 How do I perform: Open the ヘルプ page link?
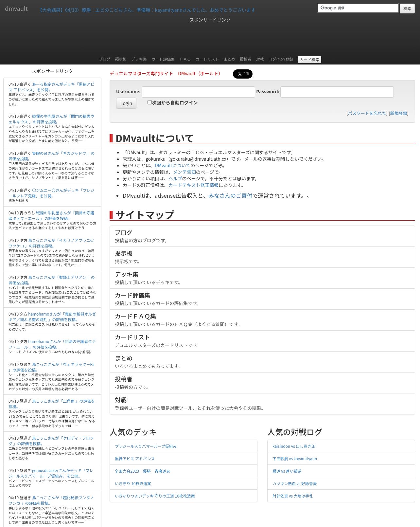[x=175, y=179]
